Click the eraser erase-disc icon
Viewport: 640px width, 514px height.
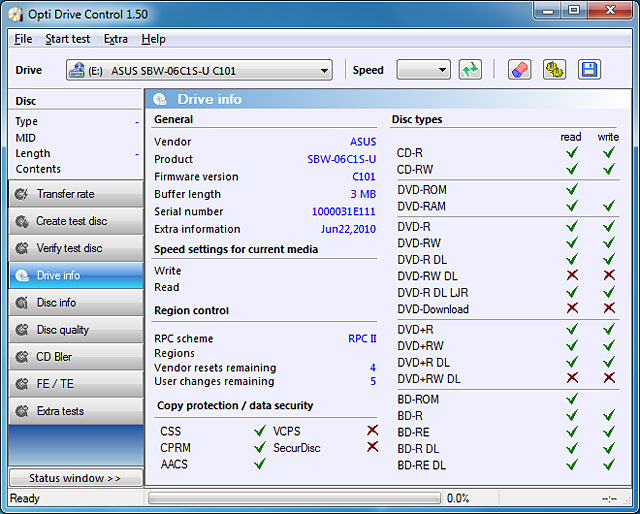[x=519, y=69]
